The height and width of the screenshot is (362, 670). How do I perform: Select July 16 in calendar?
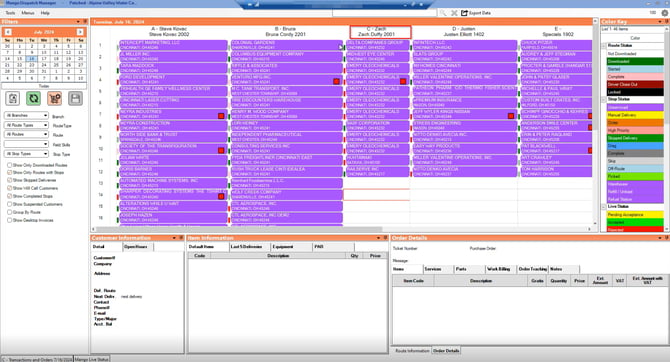pos(32,59)
